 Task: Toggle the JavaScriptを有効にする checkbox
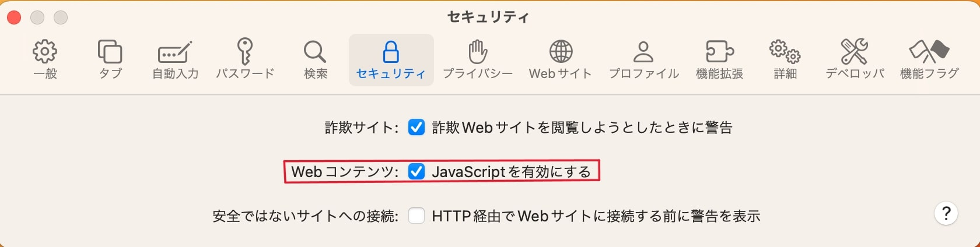(x=416, y=171)
